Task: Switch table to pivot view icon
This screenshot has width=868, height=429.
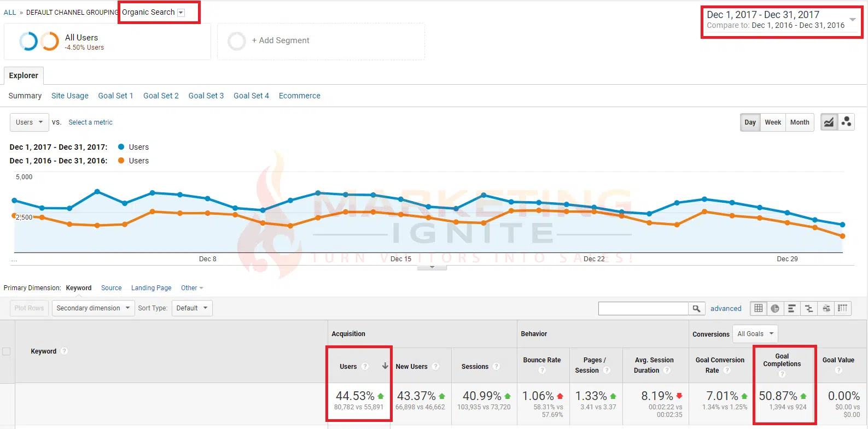Action: point(843,309)
